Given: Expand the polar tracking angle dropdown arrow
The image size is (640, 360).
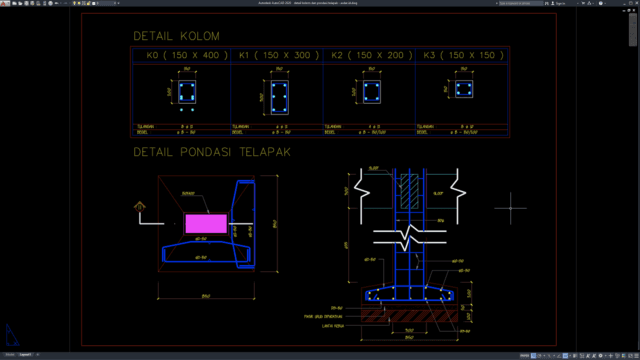Looking at the screenshot, I should 544,356.
